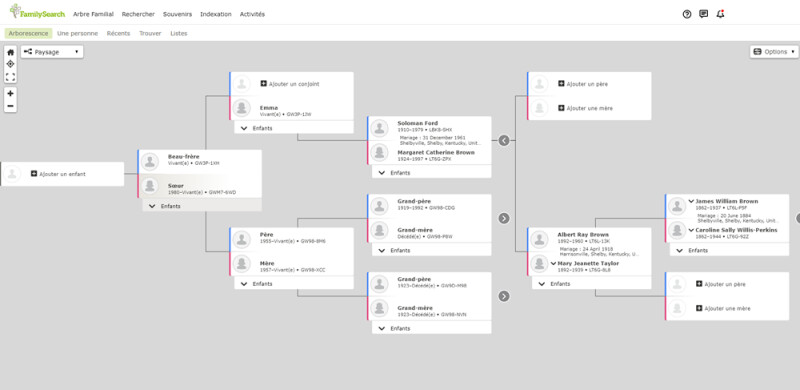Expand Enfants under Soloman Ford couple
The height and width of the screenshot is (390, 800).
(x=432, y=173)
